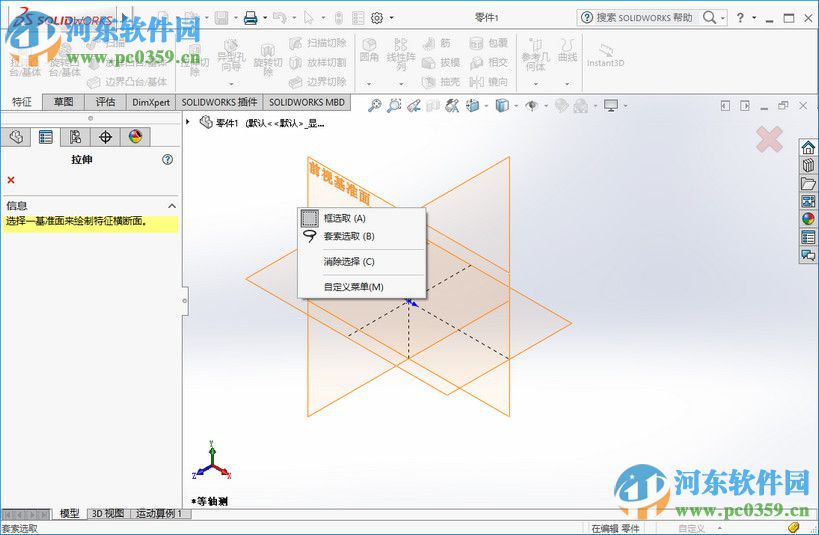Click the View Orientation icon
Screen dimensions: 819x535
(x=473, y=106)
